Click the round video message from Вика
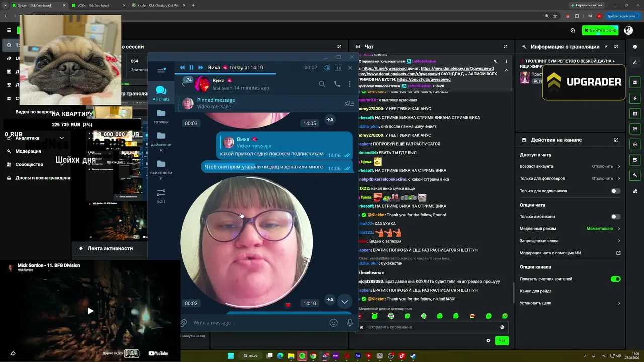This screenshot has height=362, width=644. click(x=247, y=242)
